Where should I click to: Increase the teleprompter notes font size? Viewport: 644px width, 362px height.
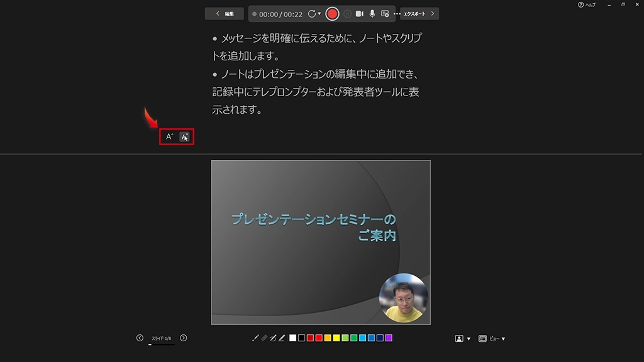click(x=169, y=136)
